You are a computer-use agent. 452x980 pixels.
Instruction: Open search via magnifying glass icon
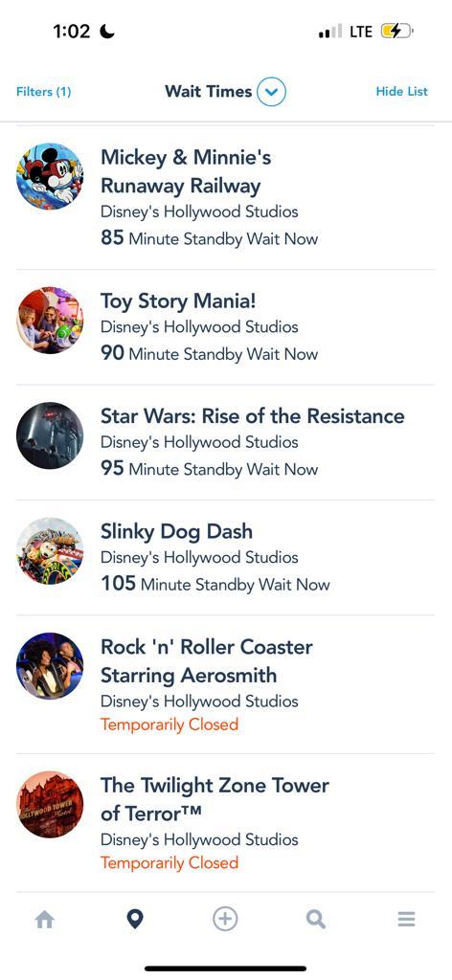(x=316, y=920)
